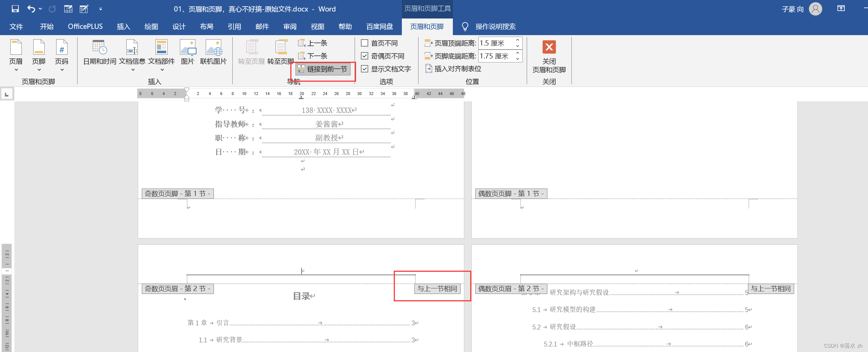Image resolution: width=868 pixels, height=352 pixels.
Task: Select the 页眉和页脚 contextual tab
Action: (x=427, y=27)
